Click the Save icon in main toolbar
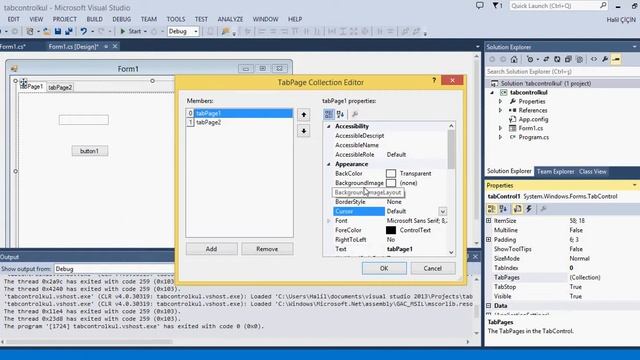Image resolution: width=640 pixels, height=360 pixels. [58, 31]
